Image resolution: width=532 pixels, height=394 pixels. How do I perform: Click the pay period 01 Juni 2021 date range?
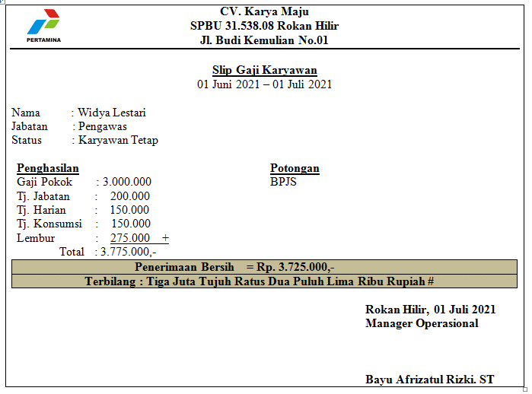(264, 84)
